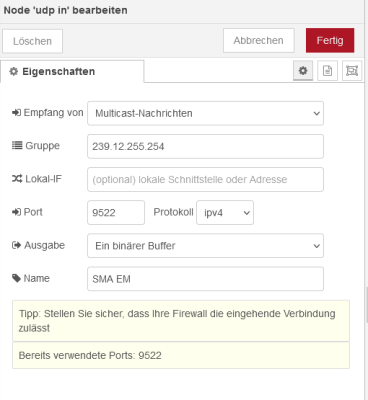368x400 pixels.
Task: Focus the Gruppe address field
Action: [x=205, y=146]
